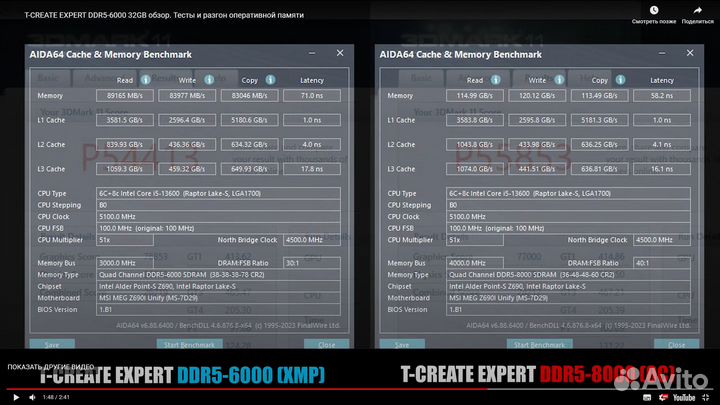
Task: Close the left AIDA64 window with X
Action: tap(340, 53)
